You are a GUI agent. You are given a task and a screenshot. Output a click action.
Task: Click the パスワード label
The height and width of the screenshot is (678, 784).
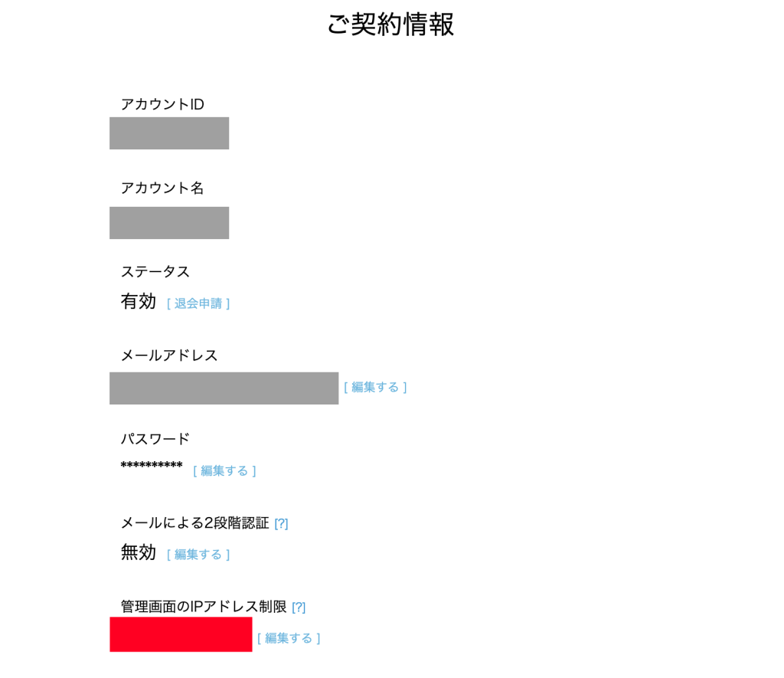coord(155,438)
